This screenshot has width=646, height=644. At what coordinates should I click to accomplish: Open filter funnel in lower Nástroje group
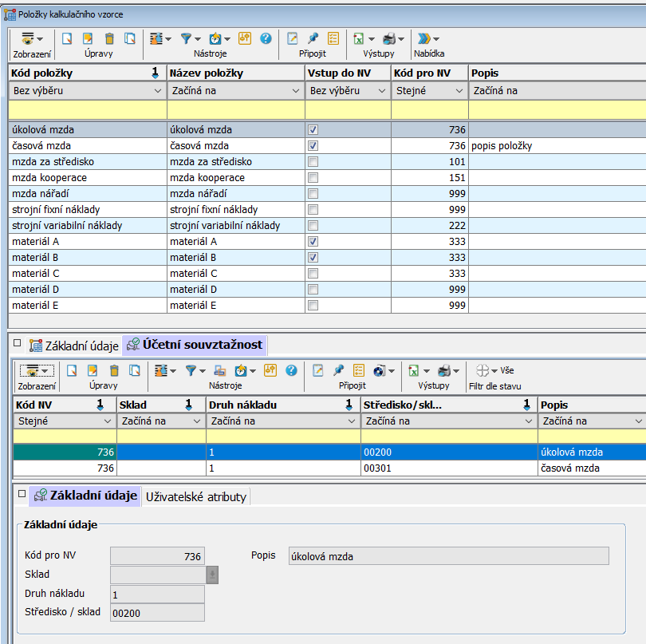191,370
